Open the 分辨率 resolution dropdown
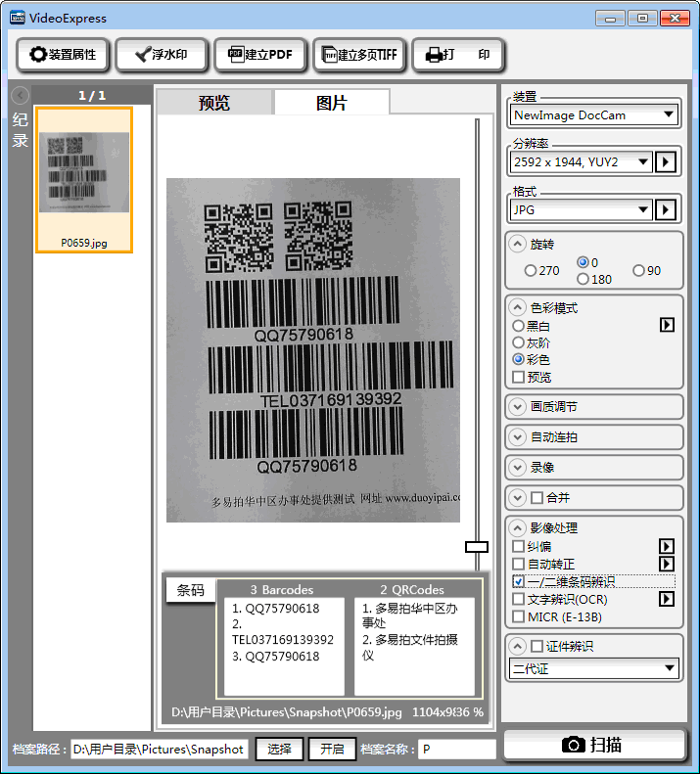The height and width of the screenshot is (774, 700). point(581,161)
